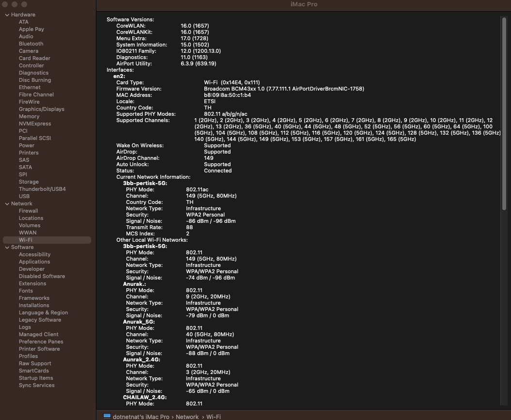Open Language & Region
511x420 pixels.
43,312
